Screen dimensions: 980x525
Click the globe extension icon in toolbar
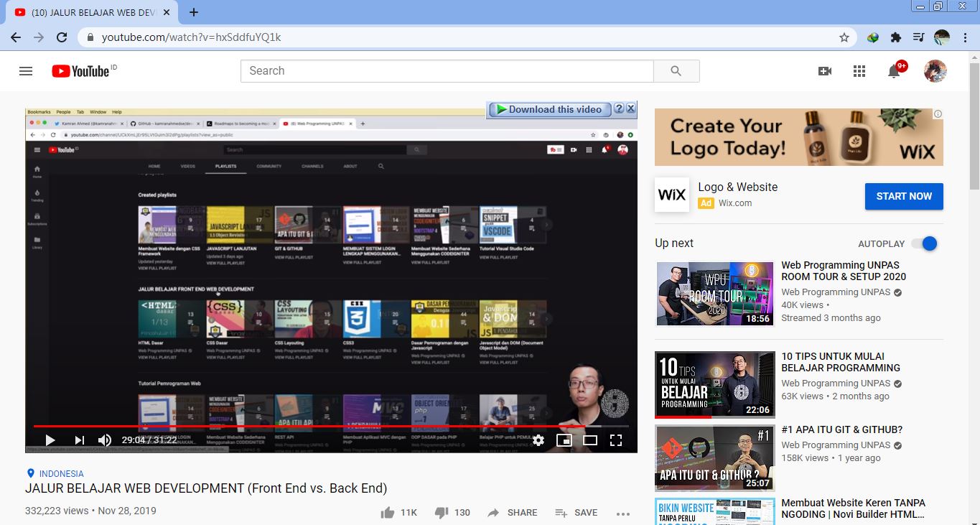coord(873,37)
